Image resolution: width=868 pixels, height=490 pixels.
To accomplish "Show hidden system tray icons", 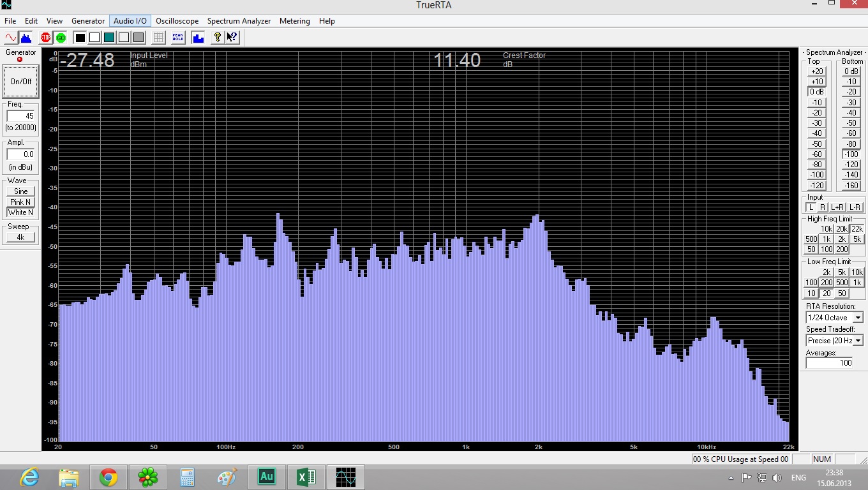I will 731,478.
